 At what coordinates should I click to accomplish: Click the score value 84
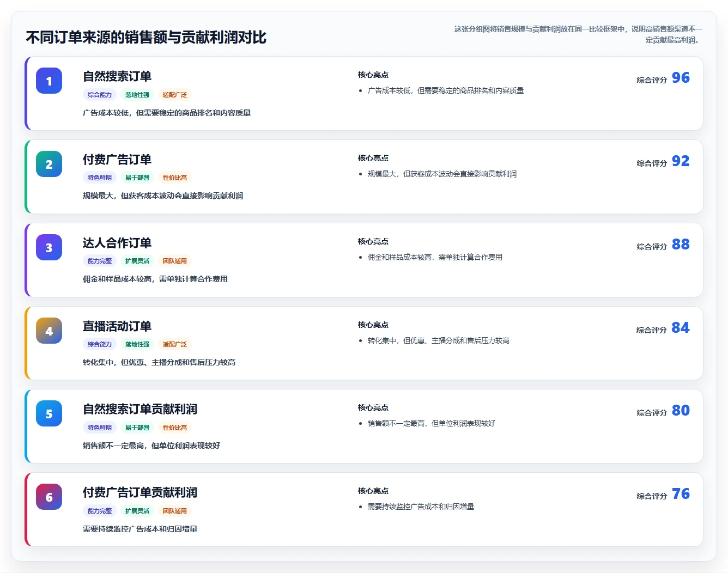point(681,328)
